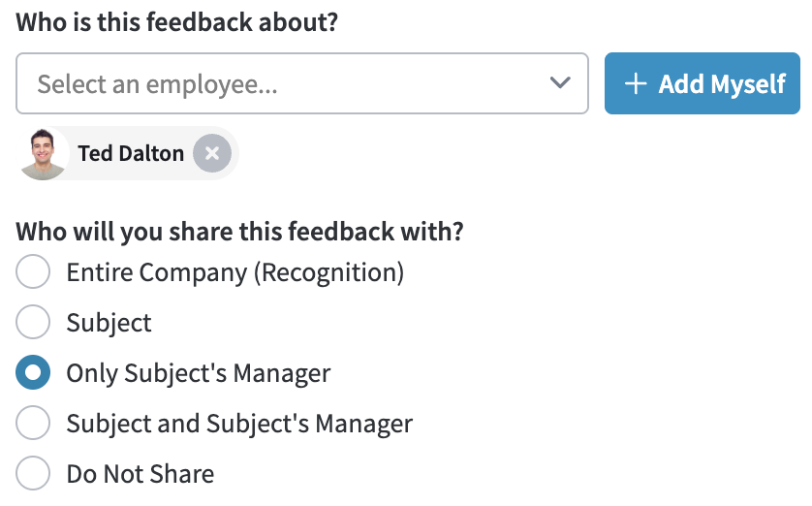812x506 pixels.
Task: Pick Subject and Subject's Manager radio button
Action: click(x=33, y=423)
